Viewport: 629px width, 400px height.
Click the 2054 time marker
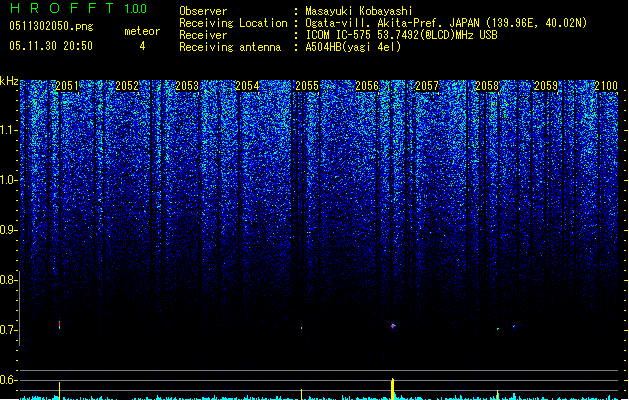[x=247, y=86]
